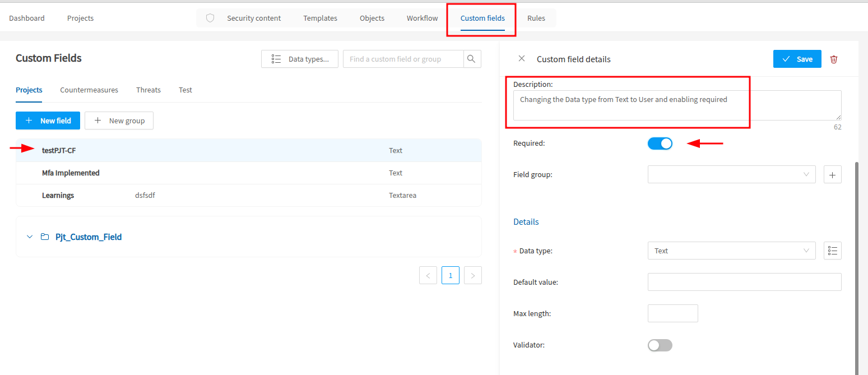Switch to Rules tab
Image resolution: width=868 pixels, height=375 pixels.
[x=536, y=18]
